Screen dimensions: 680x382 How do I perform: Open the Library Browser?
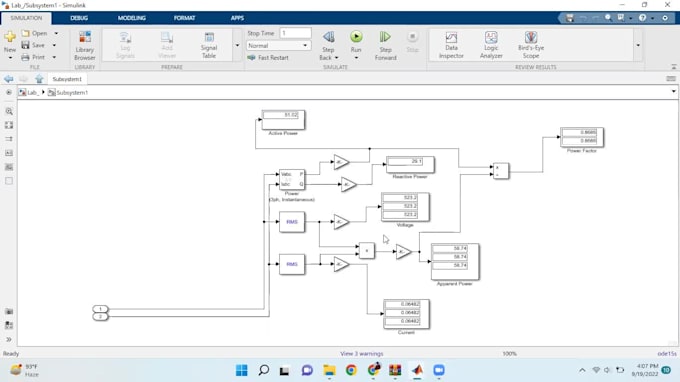coord(85,46)
